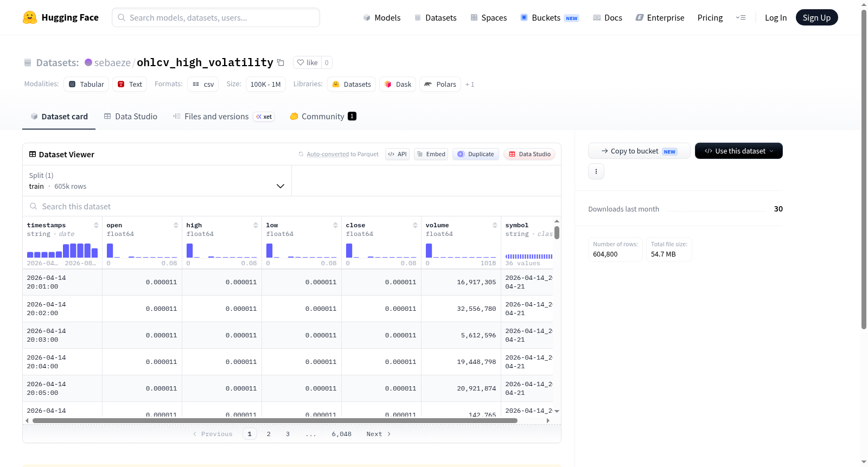Open Buckets in the top navigation
The image size is (868, 467).
pos(550,17)
